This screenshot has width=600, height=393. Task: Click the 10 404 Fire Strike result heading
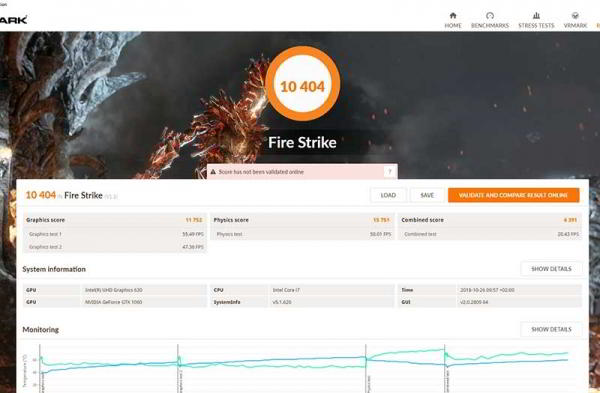click(72, 195)
